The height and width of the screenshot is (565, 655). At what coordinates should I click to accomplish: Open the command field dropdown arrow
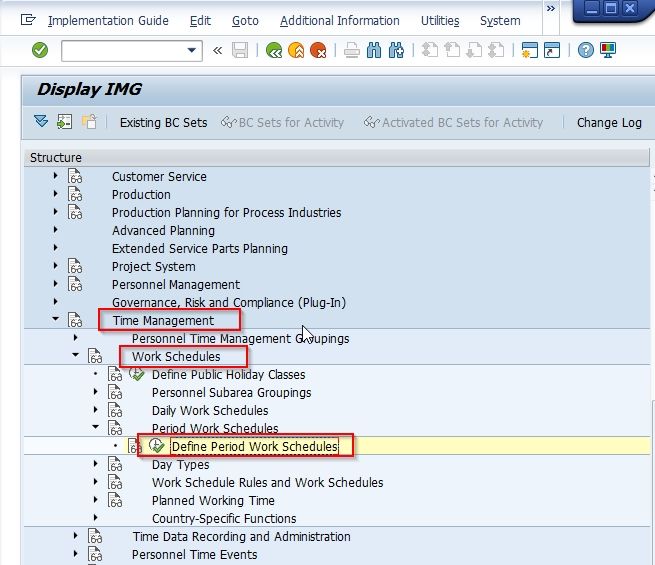[191, 51]
